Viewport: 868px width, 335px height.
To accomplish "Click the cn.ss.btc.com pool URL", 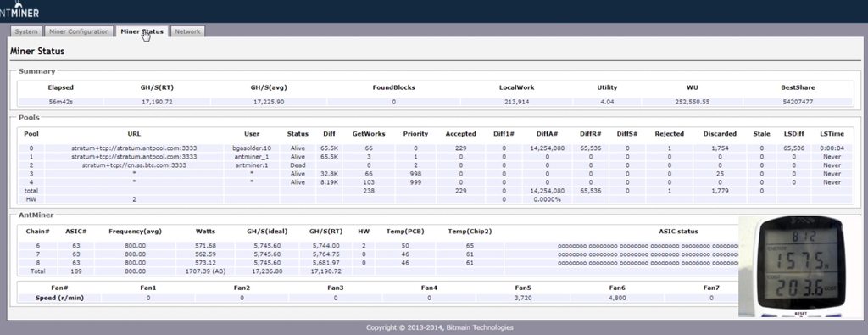I will 134,165.
